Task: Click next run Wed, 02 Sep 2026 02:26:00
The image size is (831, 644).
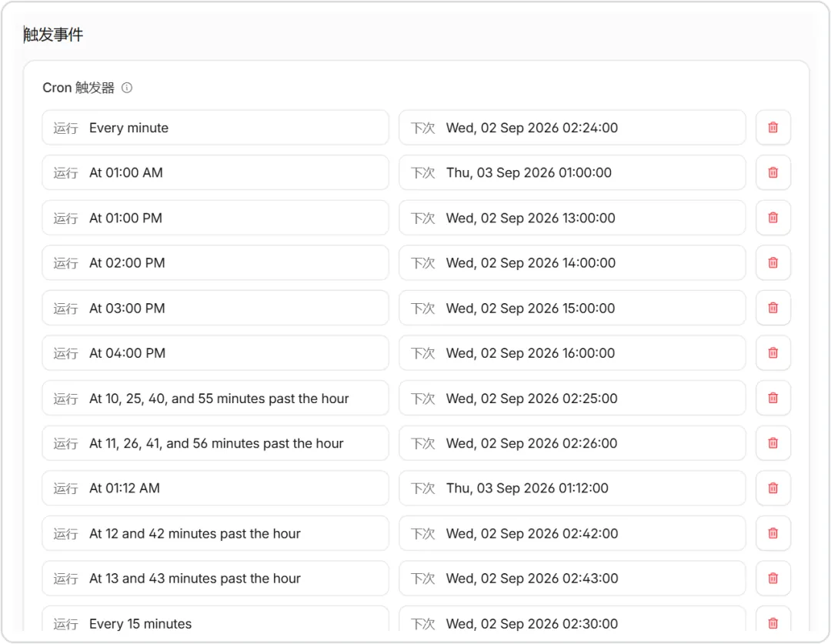Action: [x=572, y=443]
